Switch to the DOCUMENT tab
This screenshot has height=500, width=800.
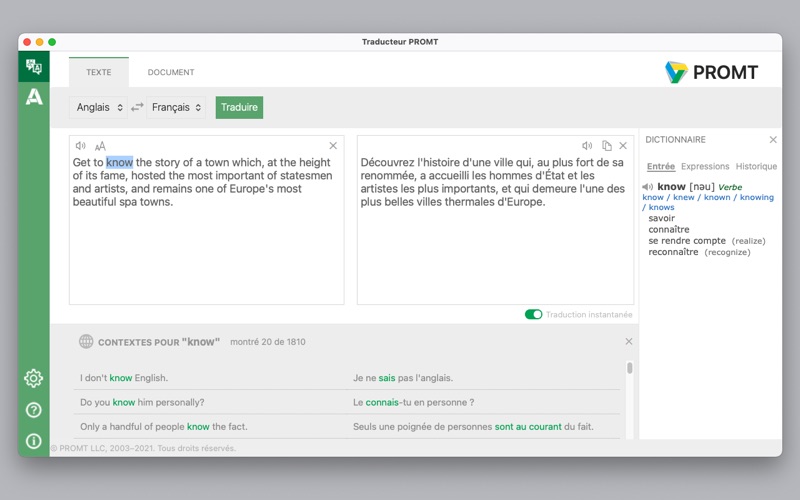(171, 72)
